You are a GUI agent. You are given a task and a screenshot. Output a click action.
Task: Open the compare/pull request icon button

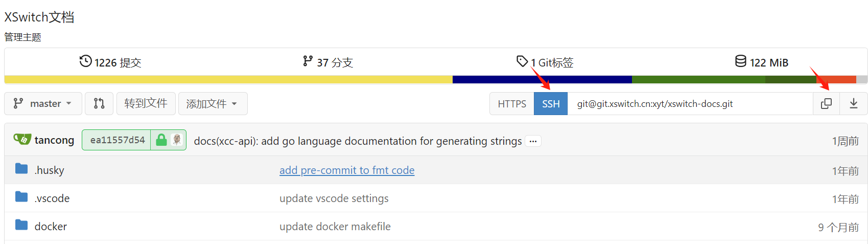tap(99, 104)
